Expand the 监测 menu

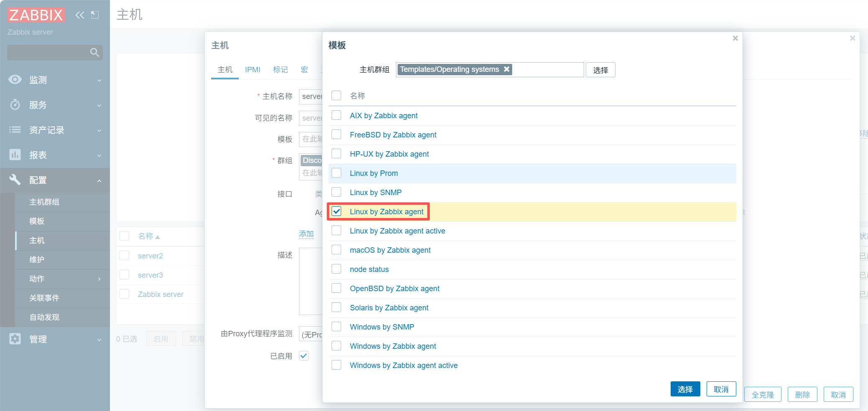point(99,80)
